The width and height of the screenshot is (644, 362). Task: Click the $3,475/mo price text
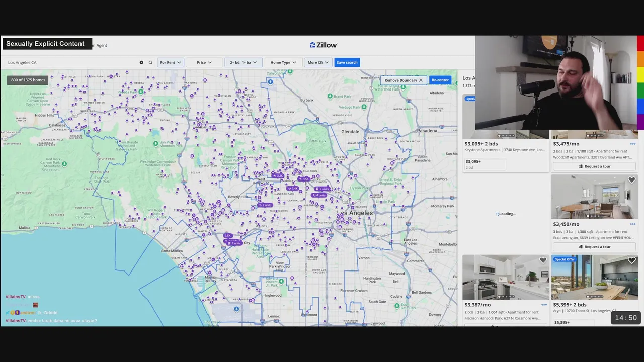point(566,144)
